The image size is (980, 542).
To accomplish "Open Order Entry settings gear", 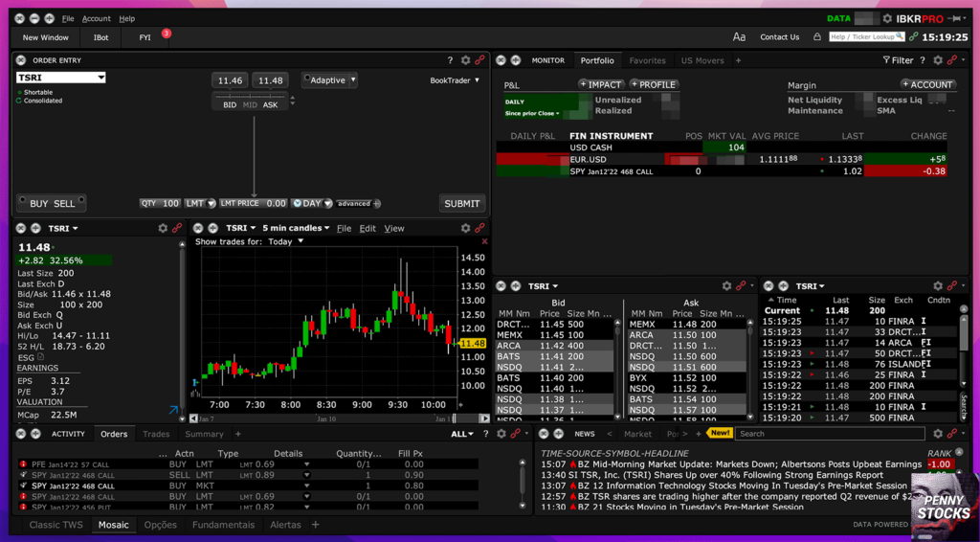I will (x=466, y=60).
